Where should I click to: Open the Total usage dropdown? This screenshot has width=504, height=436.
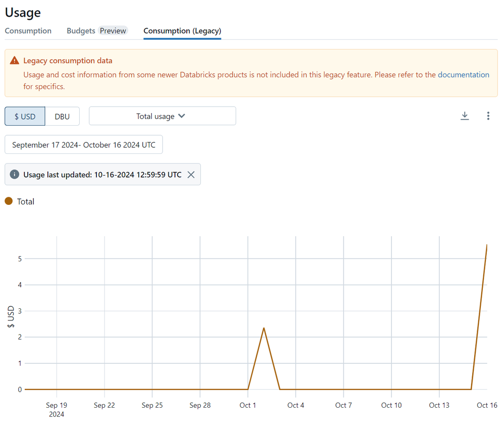click(x=162, y=116)
